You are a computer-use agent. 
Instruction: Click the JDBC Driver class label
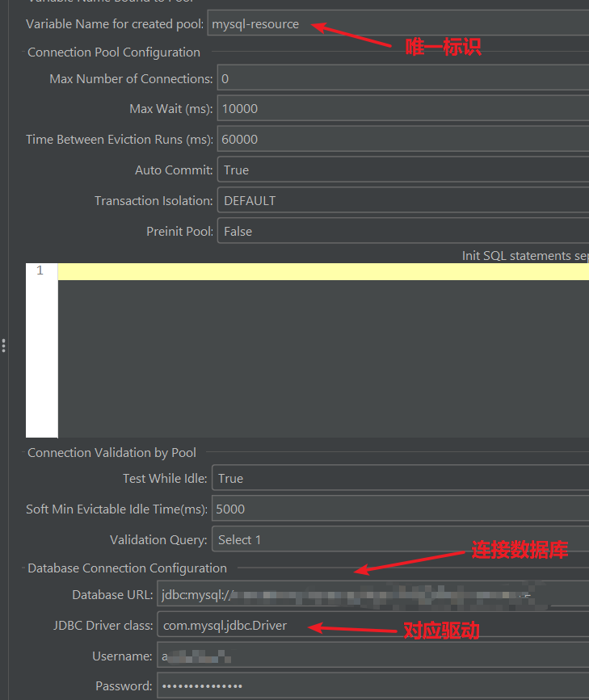click(x=103, y=625)
